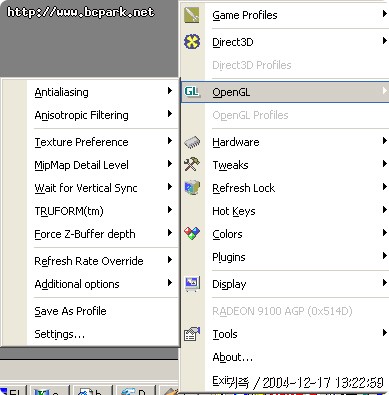Click the Refresh Lock monitor icon
The height and width of the screenshot is (395, 389).
coord(192,188)
